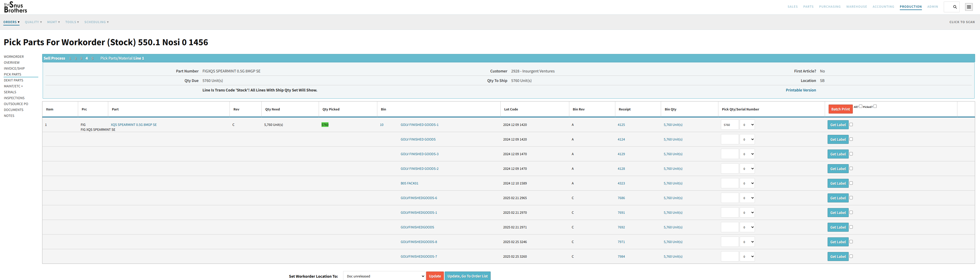980x280 pixels.
Task: Check the box for receipt 4125 row
Action: point(851,124)
